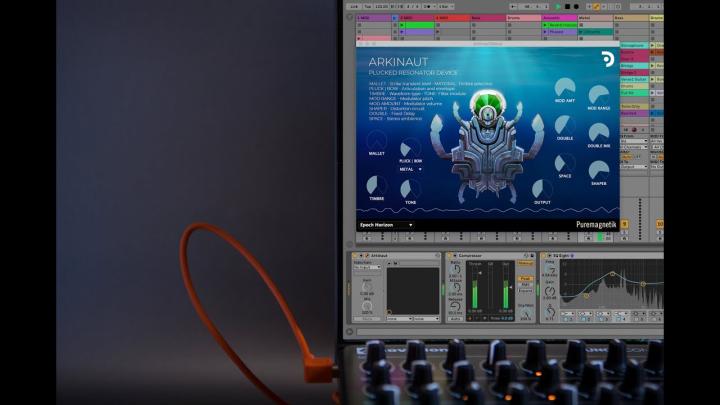Open the Epoch Horizon preset menu
This screenshot has height=405, width=720.
coord(386,225)
